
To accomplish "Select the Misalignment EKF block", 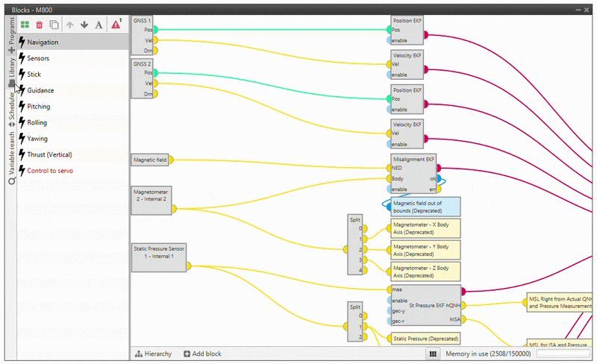I will (413, 159).
